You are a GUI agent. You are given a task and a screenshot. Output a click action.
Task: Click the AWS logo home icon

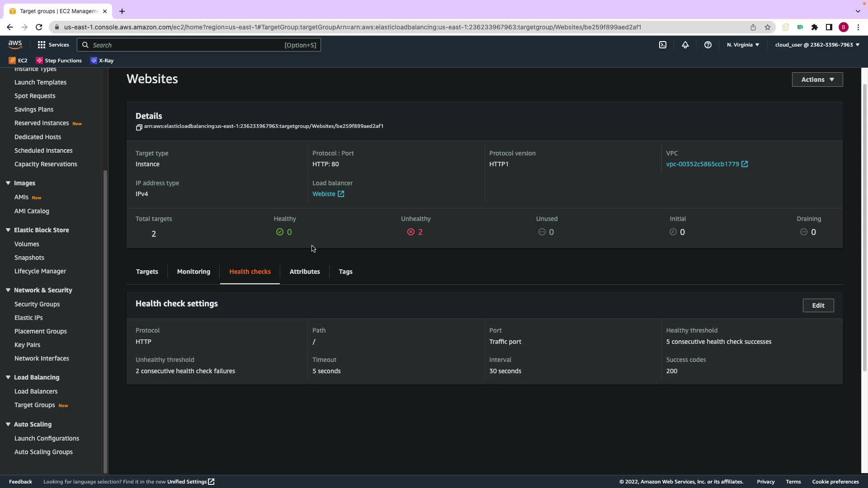15,44
